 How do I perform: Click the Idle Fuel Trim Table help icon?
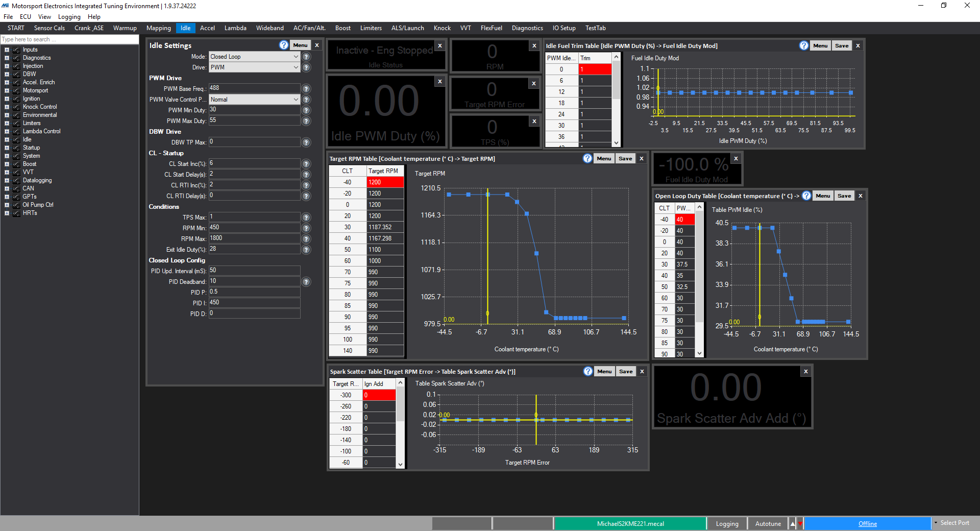804,45
